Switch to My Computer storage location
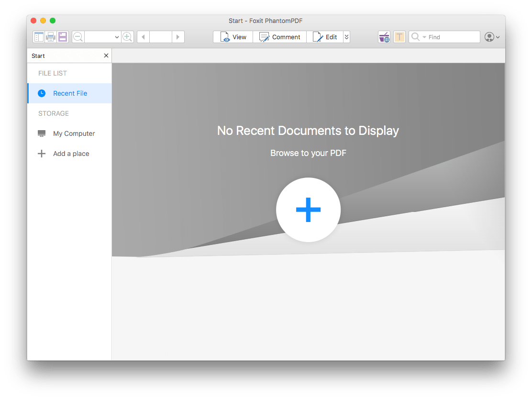The image size is (532, 399). 74,133
